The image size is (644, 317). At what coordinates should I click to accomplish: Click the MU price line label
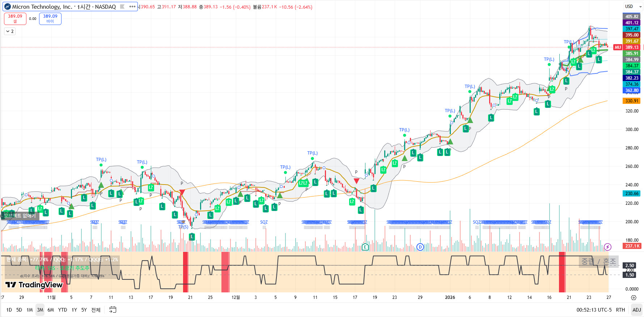618,47
